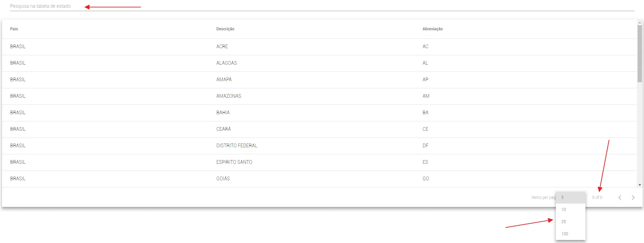644x243 pixels.
Task: Select the DISTRITO FEDERAL cell
Action: point(237,146)
